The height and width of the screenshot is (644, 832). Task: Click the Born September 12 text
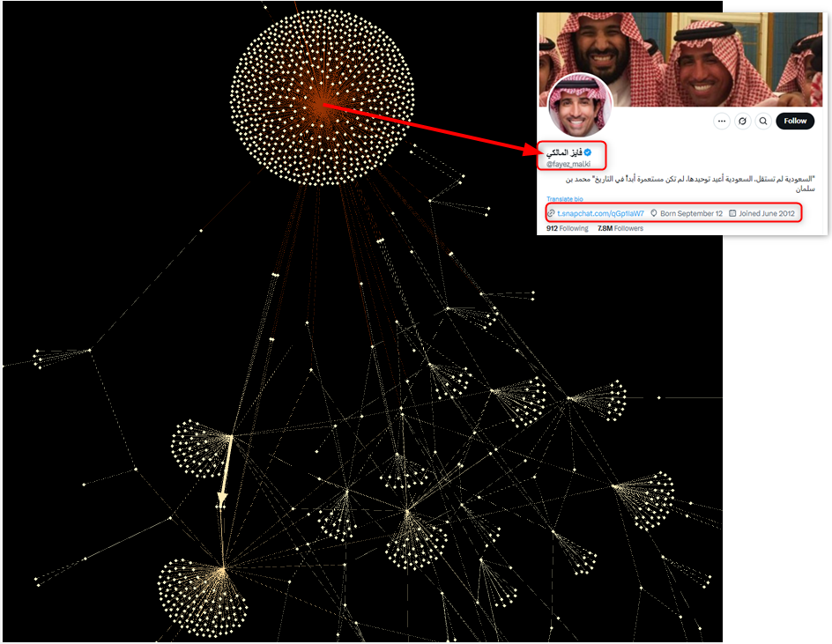pos(691,213)
